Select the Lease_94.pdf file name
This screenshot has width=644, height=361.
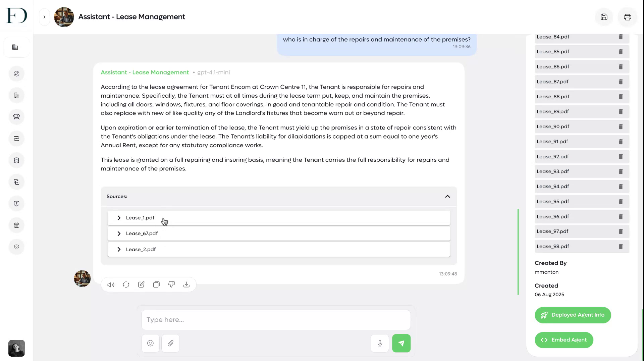pos(553,187)
